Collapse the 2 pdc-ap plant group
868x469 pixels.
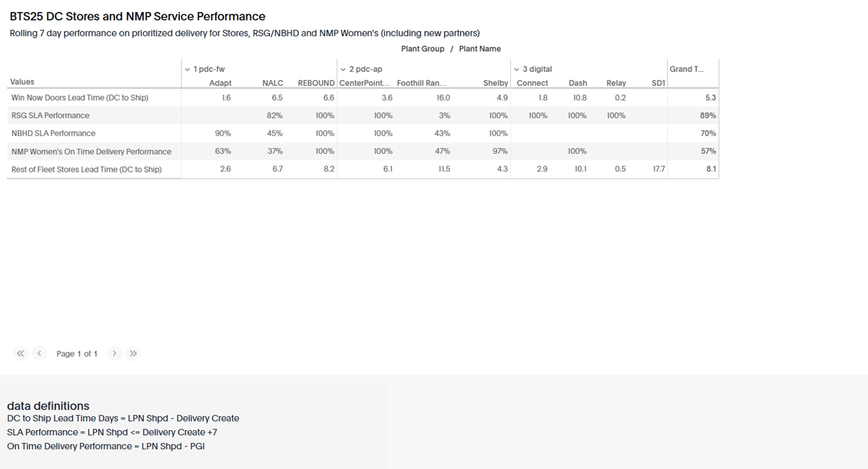343,69
